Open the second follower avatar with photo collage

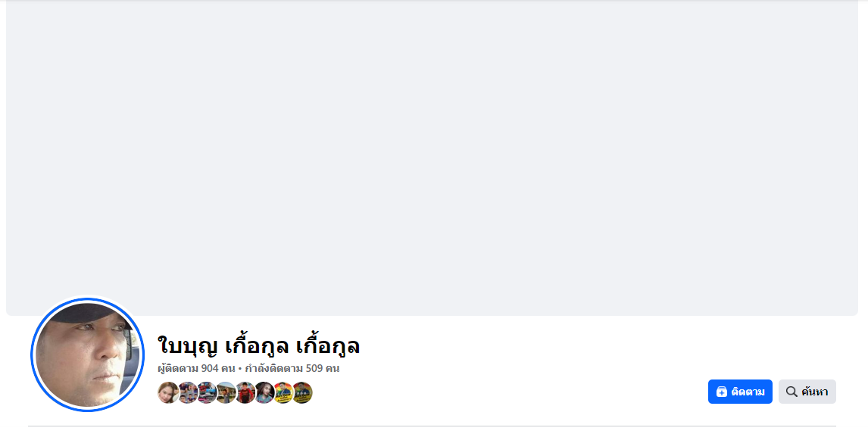188,393
